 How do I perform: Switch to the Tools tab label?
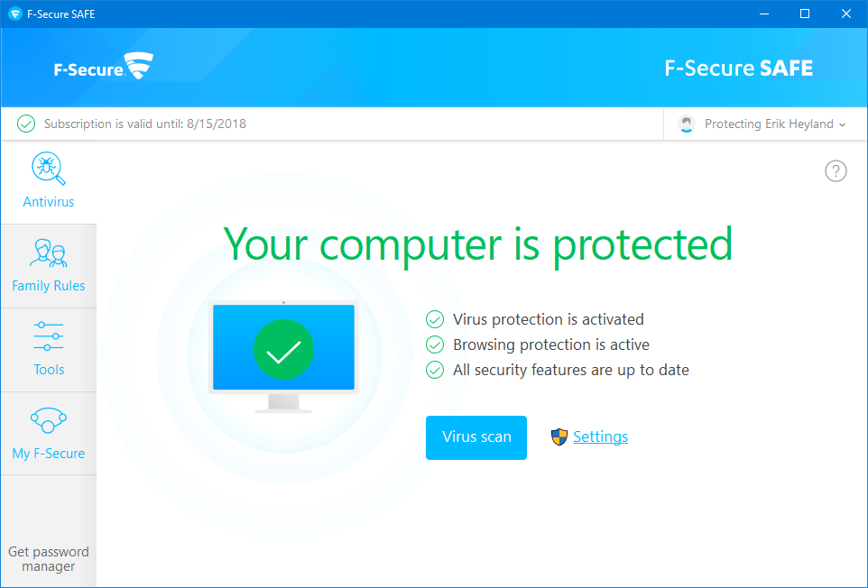(x=49, y=370)
